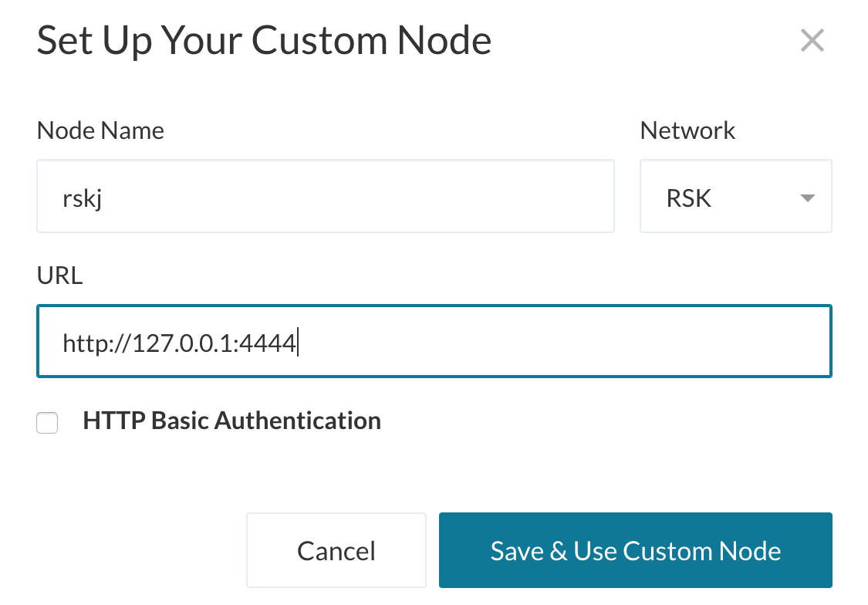This screenshot has height=605, width=868.
Task: Click the port '4444' in the URL
Action: [x=269, y=343]
